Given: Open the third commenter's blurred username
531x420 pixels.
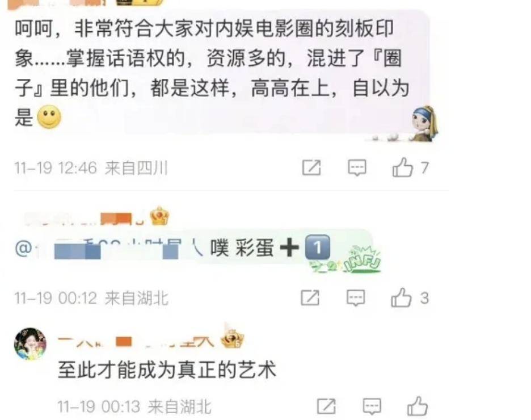Looking at the screenshot, I should 136,341.
